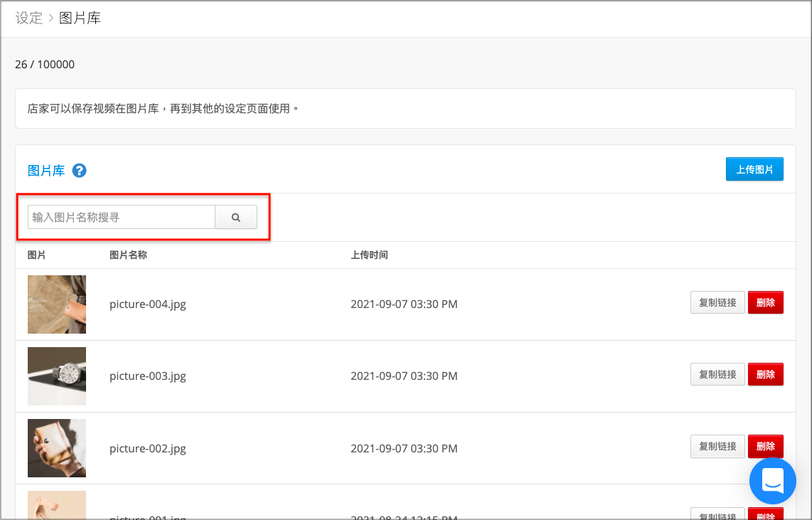Copy link for picture-002.jpg
Screen dimensions: 812x520
(x=717, y=447)
